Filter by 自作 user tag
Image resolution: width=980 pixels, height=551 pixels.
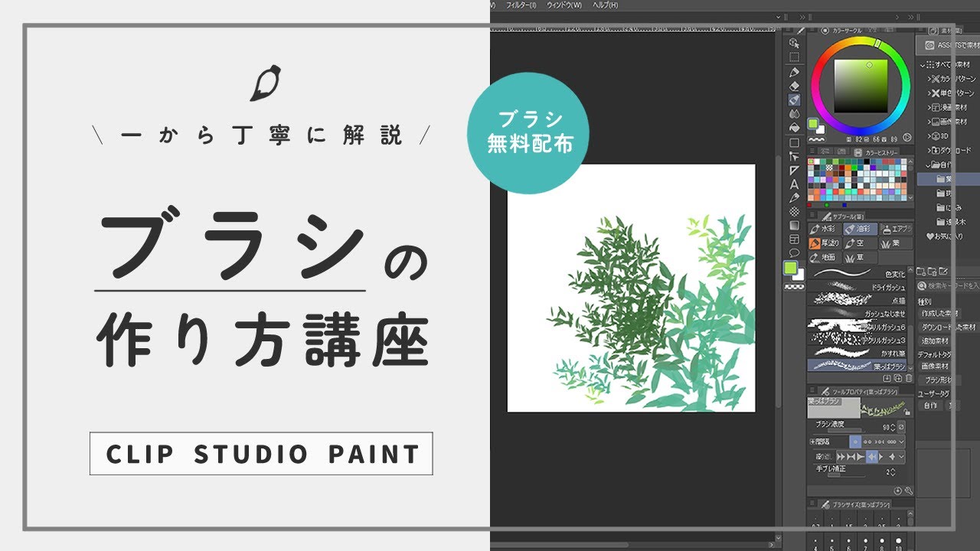930,406
